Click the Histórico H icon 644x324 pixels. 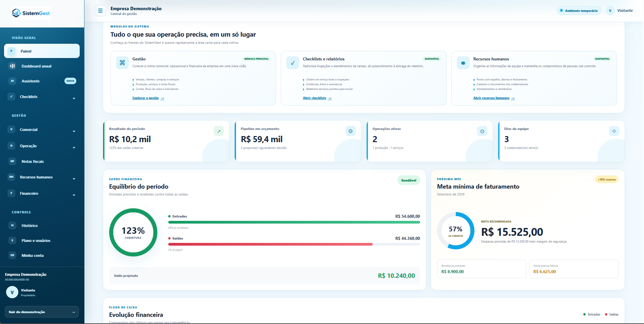click(x=12, y=225)
